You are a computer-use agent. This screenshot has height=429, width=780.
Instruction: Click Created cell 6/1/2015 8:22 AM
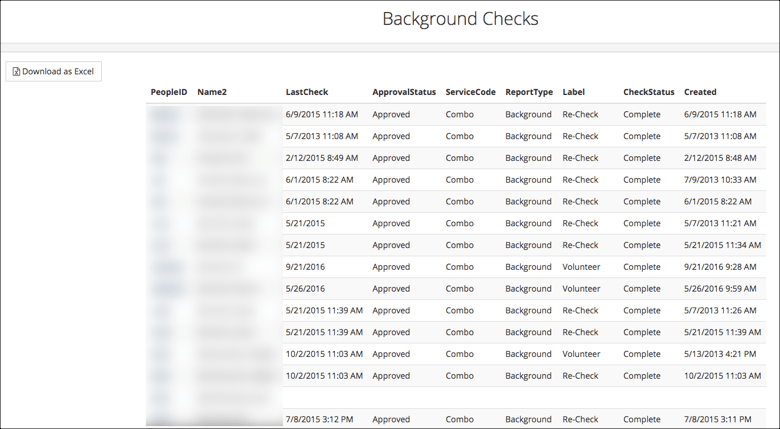(x=717, y=202)
